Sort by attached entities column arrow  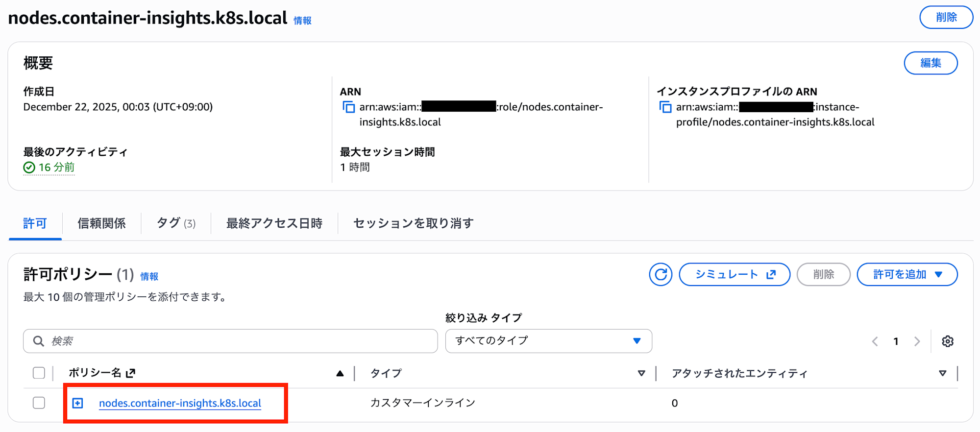coord(942,374)
